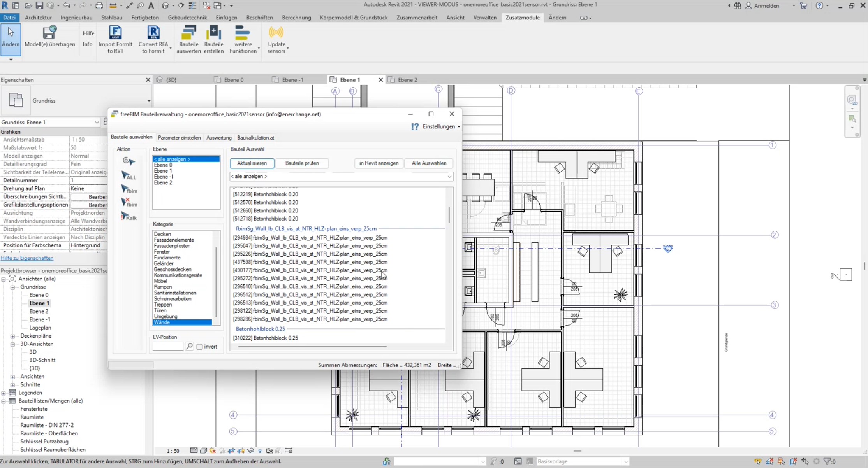
Task: Open 'Raumliste - DIN 277-2' in project browser
Action: click(47, 425)
